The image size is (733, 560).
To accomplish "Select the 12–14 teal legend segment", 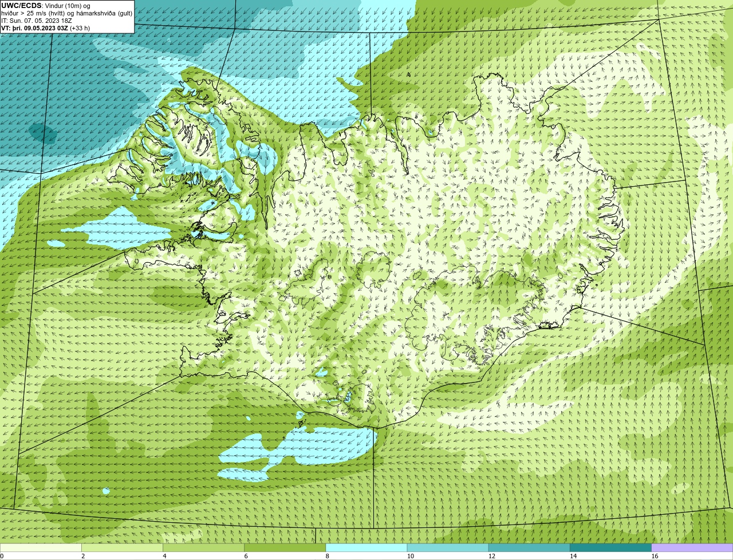I will 529,548.
